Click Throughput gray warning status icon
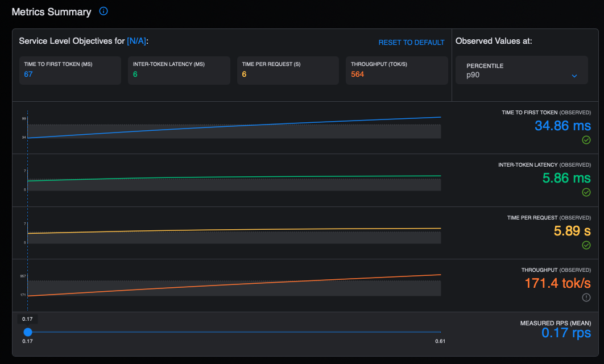604x364 pixels. coord(586,297)
